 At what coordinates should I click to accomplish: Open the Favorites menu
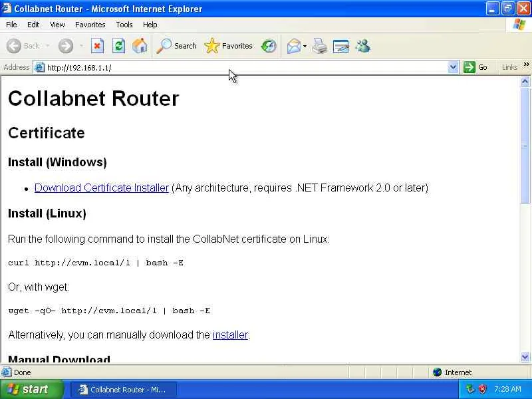click(x=90, y=25)
